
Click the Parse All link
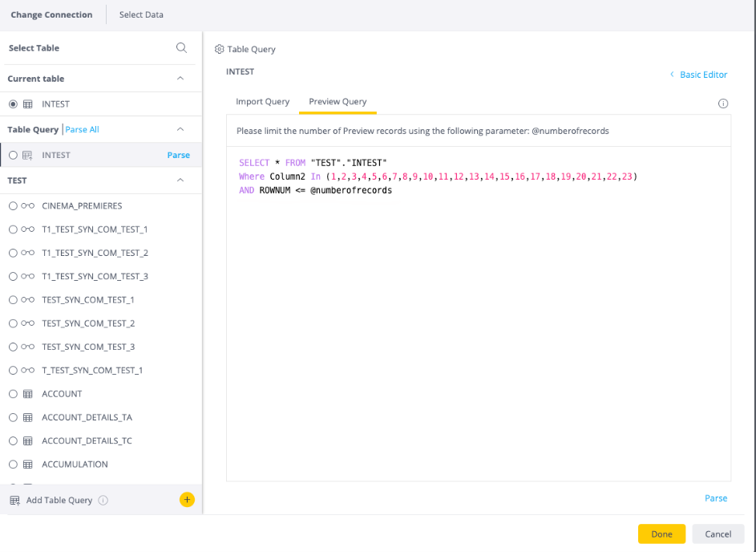[82, 129]
